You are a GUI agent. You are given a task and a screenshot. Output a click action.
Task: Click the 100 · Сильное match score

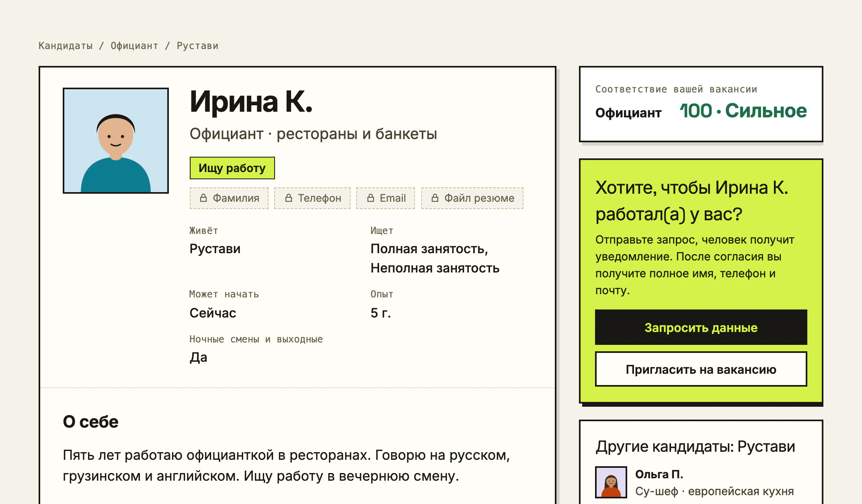coord(743,111)
